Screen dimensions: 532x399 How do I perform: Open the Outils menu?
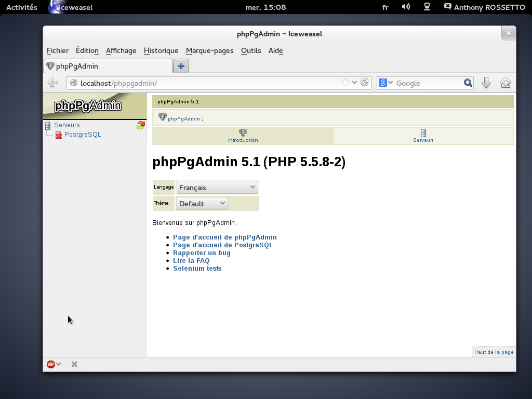(251, 50)
